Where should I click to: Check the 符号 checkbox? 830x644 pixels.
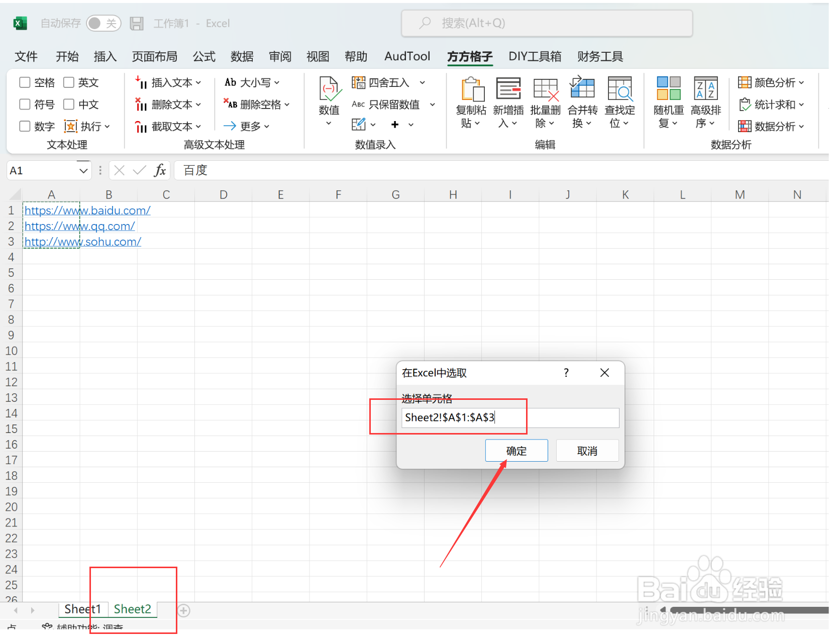(25, 104)
